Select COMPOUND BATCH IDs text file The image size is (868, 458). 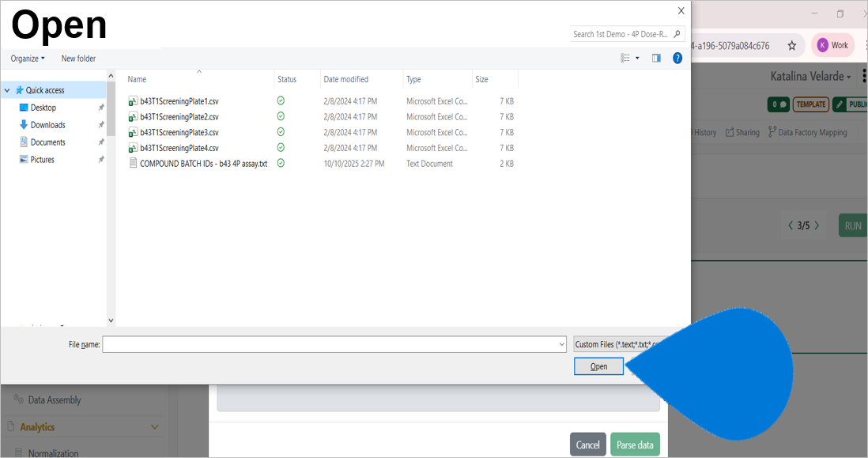(203, 164)
